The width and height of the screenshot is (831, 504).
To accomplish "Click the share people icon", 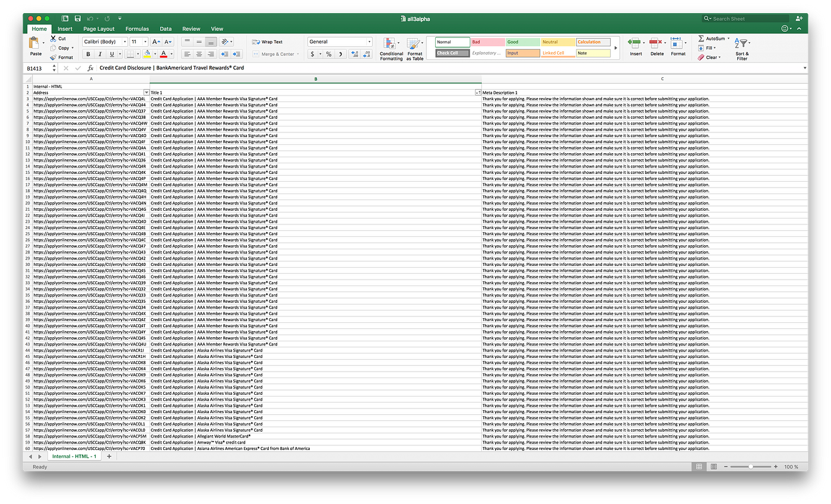I will click(x=799, y=19).
